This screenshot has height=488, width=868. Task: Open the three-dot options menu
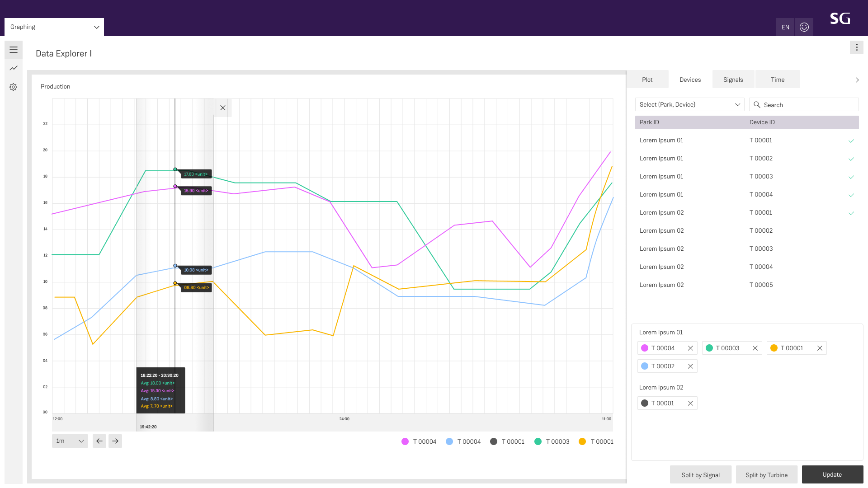(857, 47)
